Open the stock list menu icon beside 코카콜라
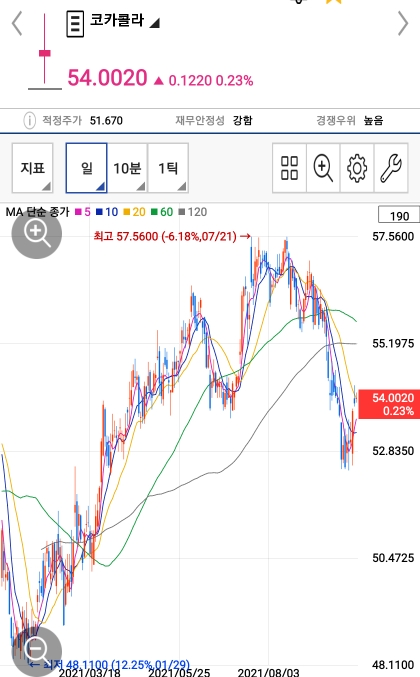This screenshot has height=677, width=420. [x=75, y=24]
